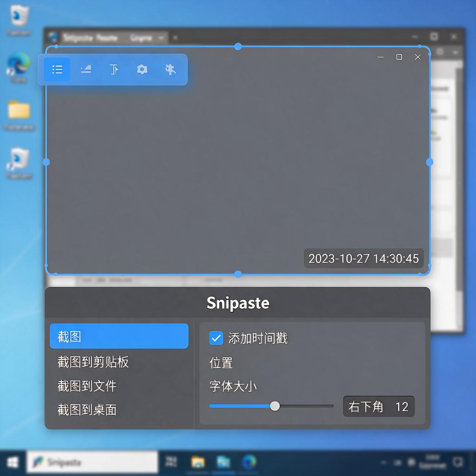Click the app icon in background window title bar

tap(53, 37)
